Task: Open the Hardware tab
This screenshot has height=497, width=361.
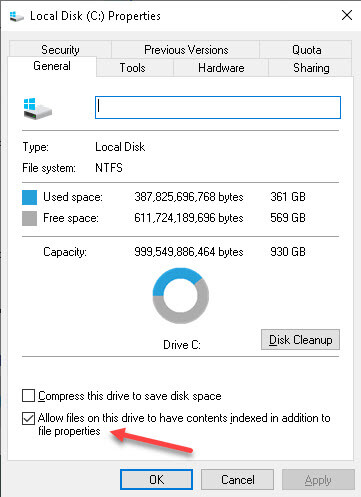Action: pyautogui.click(x=221, y=68)
